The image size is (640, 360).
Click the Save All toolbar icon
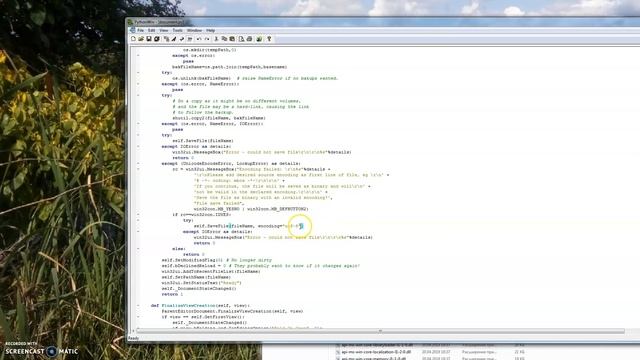pyautogui.click(x=156, y=39)
